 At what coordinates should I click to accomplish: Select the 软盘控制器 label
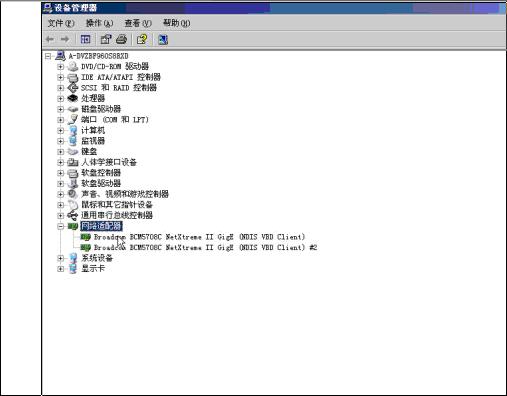click(x=101, y=173)
